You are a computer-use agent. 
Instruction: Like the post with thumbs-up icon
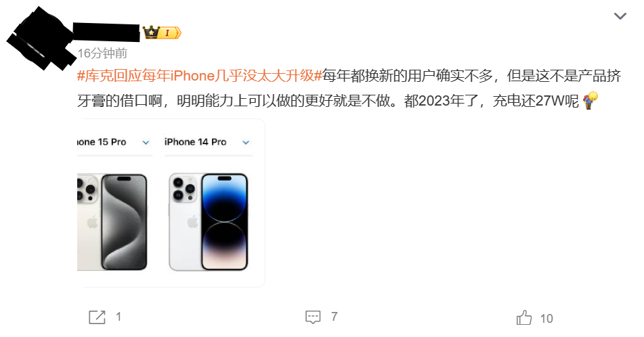click(x=524, y=317)
